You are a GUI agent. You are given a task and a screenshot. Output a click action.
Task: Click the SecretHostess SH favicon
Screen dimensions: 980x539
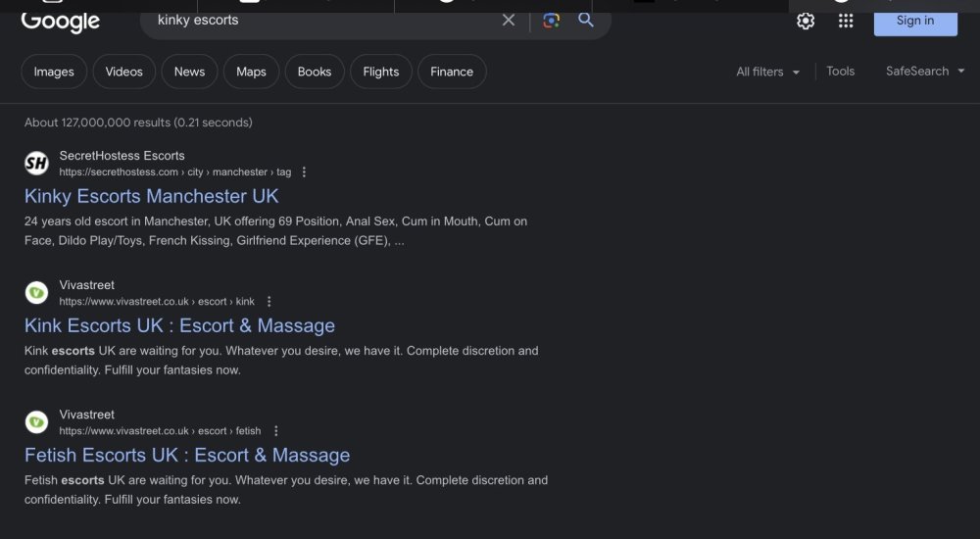(36, 164)
